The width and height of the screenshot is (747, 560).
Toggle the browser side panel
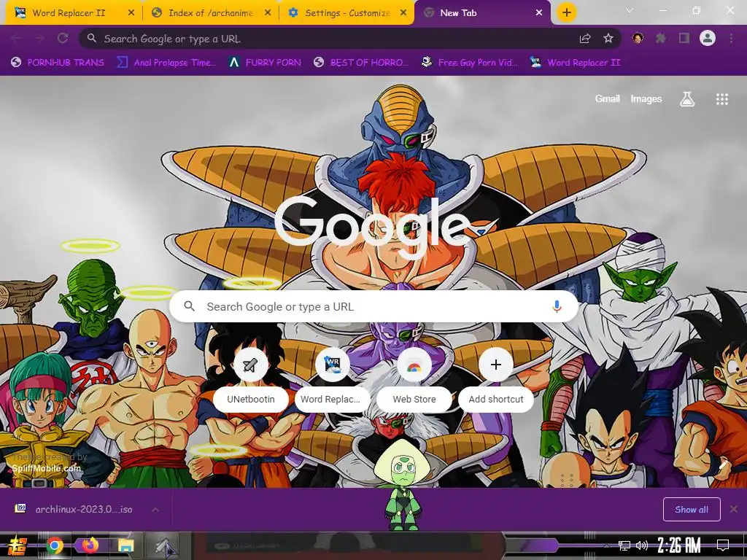click(684, 38)
